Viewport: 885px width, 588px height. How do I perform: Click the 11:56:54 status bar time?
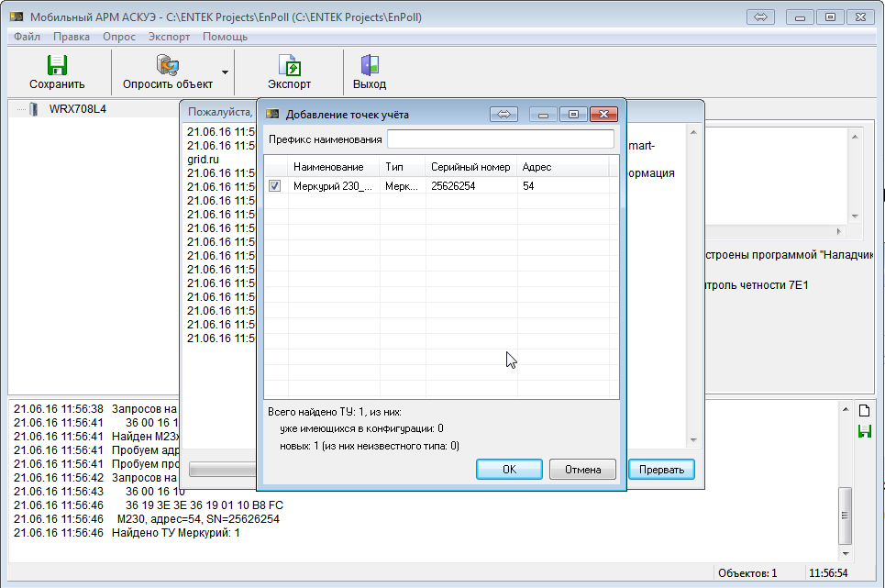[x=828, y=573]
